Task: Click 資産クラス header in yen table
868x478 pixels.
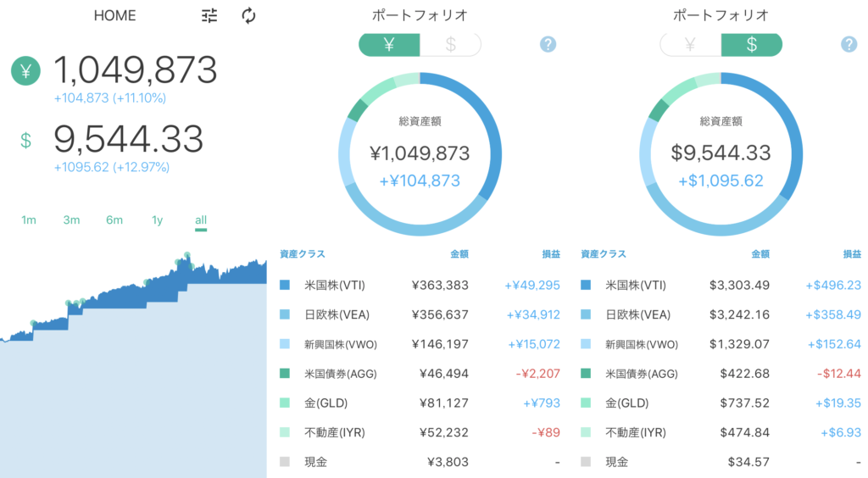Action: coord(303,254)
